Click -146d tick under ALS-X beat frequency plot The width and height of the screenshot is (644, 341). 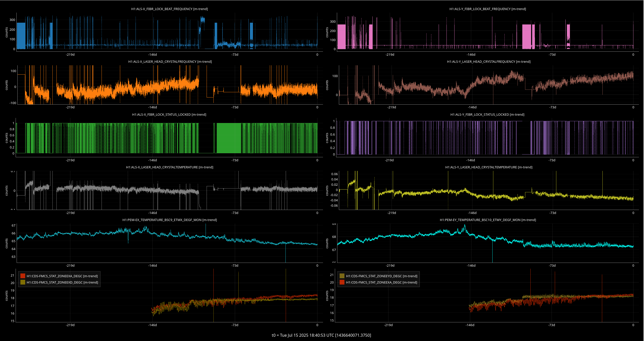tap(152, 54)
